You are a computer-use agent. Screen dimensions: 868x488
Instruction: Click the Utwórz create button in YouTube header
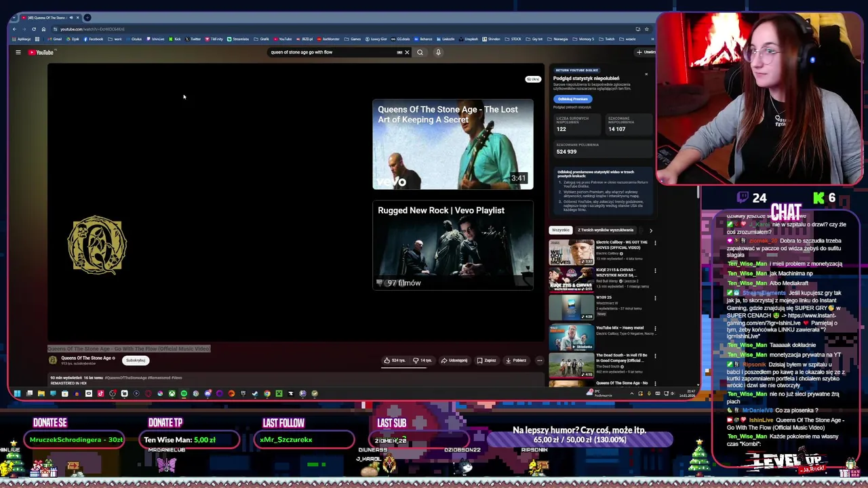pyautogui.click(x=646, y=52)
